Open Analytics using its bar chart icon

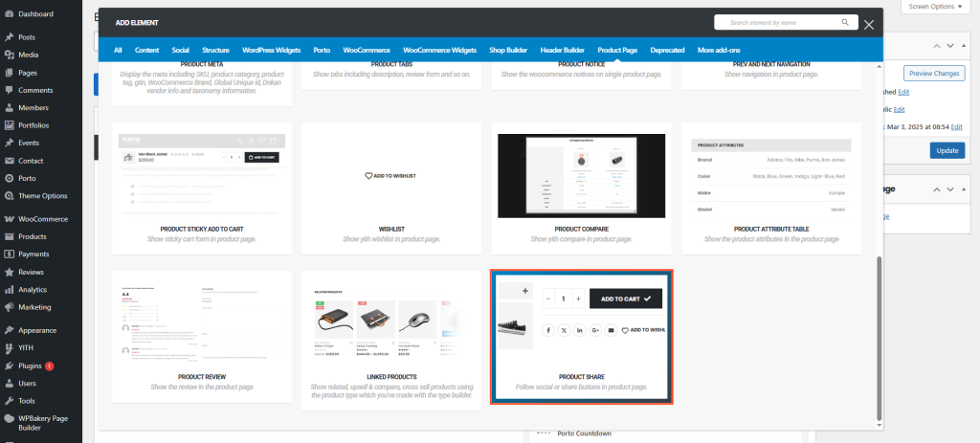coord(9,289)
